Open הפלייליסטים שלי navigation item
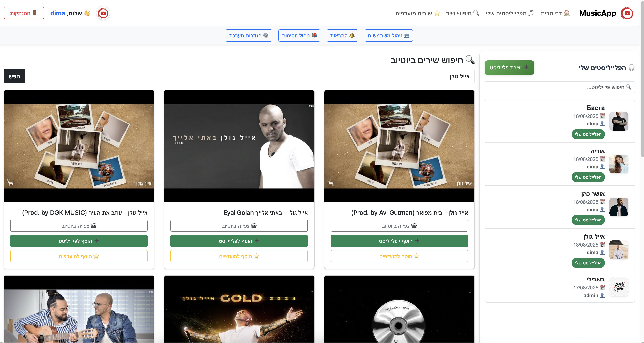Screen dimensions: 644x343 click(509, 13)
